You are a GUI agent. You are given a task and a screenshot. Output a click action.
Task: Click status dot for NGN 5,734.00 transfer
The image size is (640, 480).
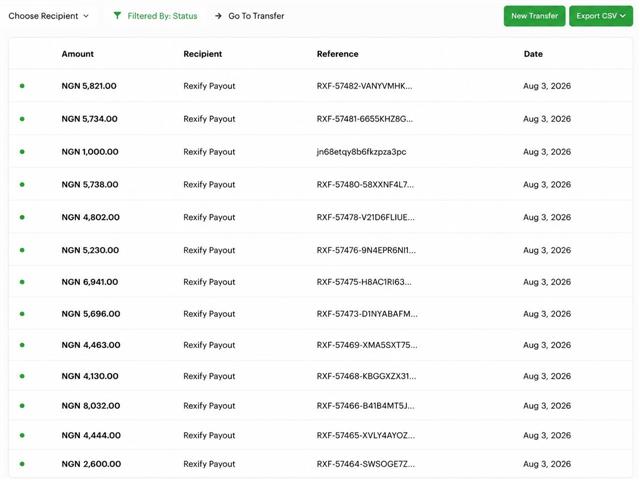22,119
